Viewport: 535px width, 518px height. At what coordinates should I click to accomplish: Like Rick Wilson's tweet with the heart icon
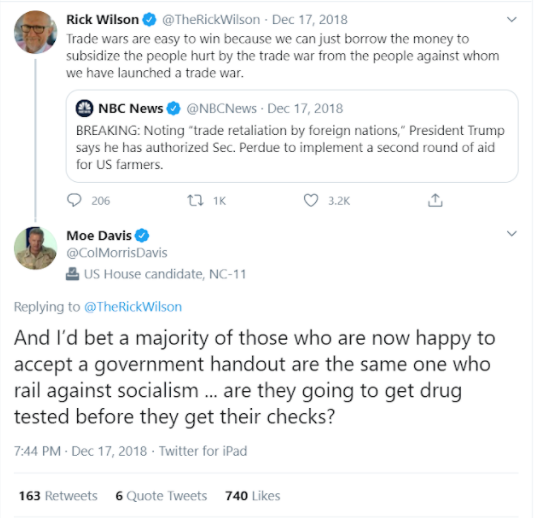click(x=311, y=200)
